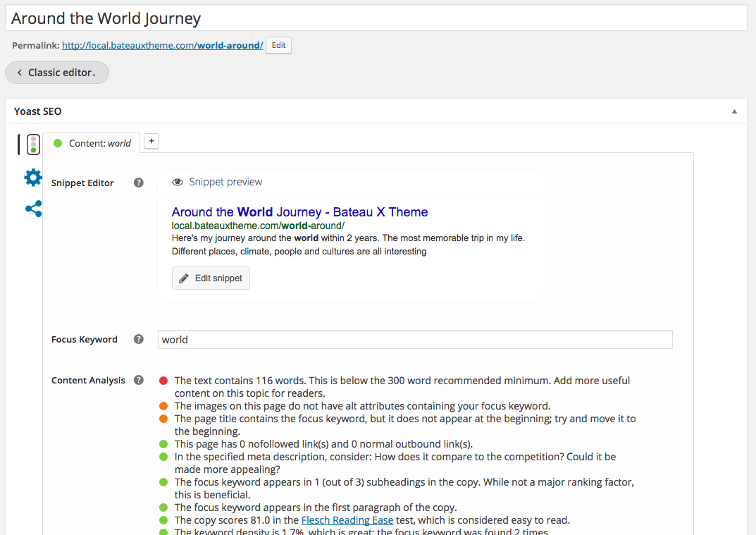The height and width of the screenshot is (535, 756).
Task: Click the Permalink label
Action: pyautogui.click(x=36, y=45)
